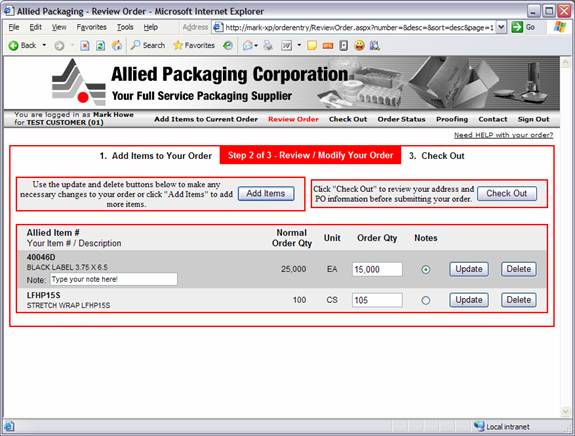Open the Tools menu
The height and width of the screenshot is (436, 575).
click(x=125, y=27)
